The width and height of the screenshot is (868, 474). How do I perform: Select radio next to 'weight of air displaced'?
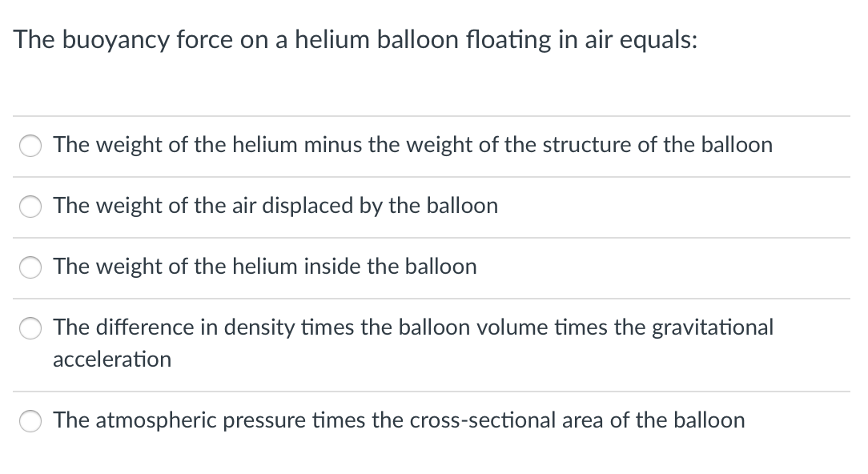point(30,207)
